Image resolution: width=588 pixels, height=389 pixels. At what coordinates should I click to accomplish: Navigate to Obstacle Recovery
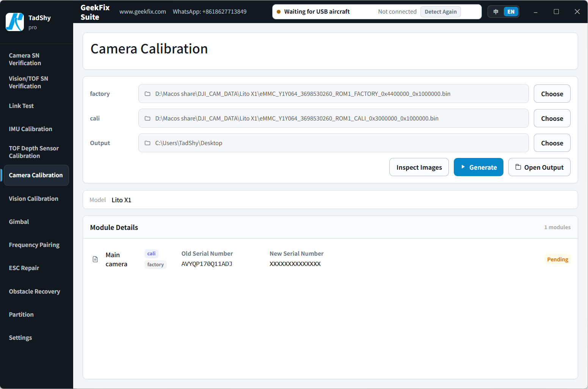pos(36,292)
